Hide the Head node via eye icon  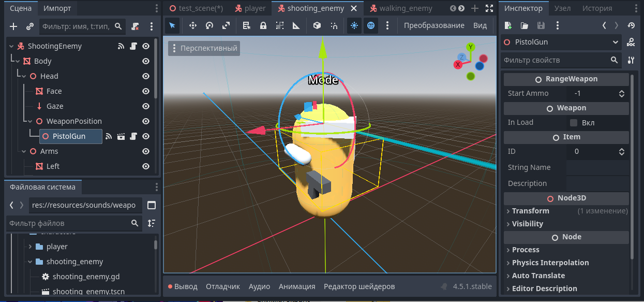(146, 76)
